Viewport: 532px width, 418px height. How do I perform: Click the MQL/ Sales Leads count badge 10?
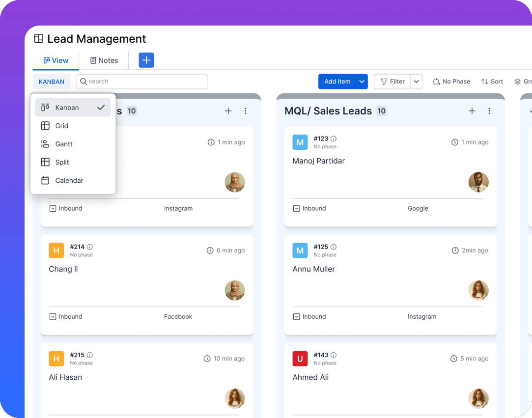tap(381, 111)
